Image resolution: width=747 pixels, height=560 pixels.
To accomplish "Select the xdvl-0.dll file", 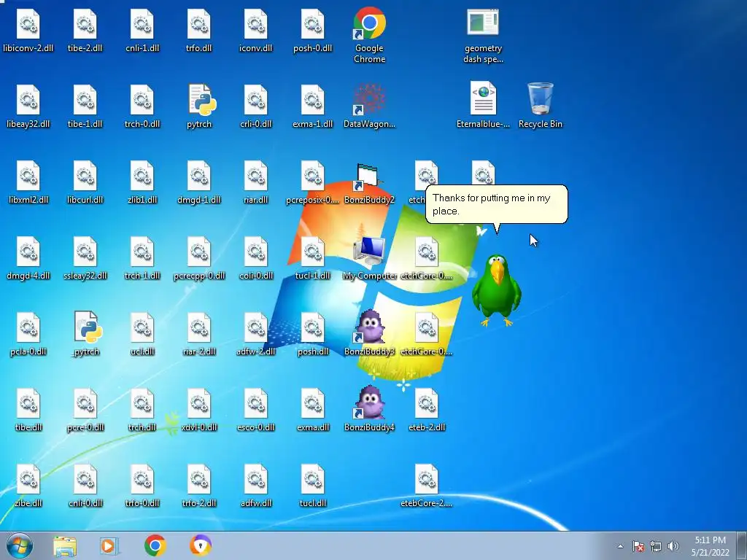I will pyautogui.click(x=198, y=410).
